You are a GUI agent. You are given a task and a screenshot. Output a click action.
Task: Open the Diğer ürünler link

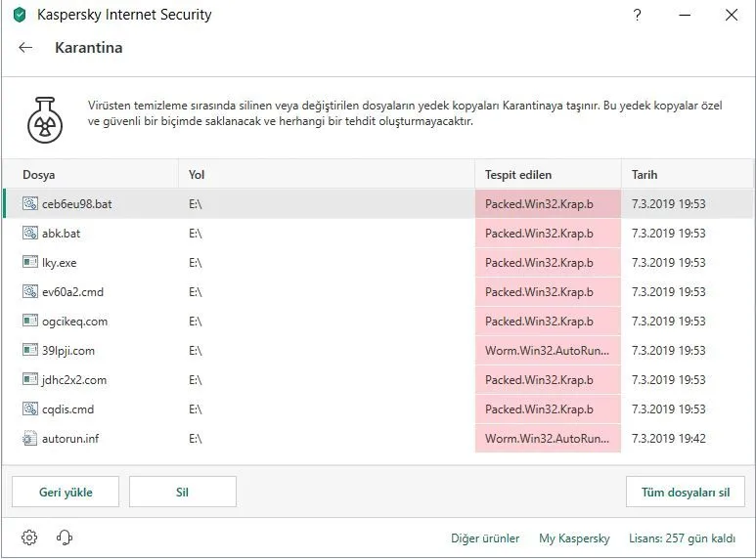click(x=485, y=538)
